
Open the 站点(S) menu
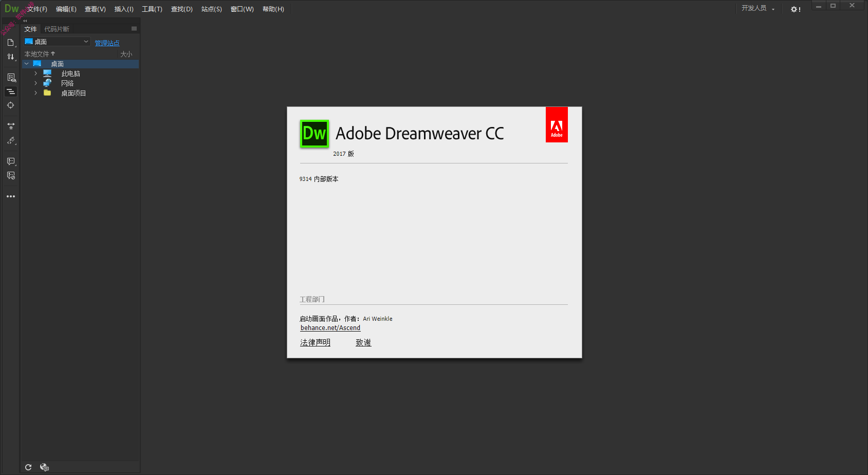click(x=212, y=9)
